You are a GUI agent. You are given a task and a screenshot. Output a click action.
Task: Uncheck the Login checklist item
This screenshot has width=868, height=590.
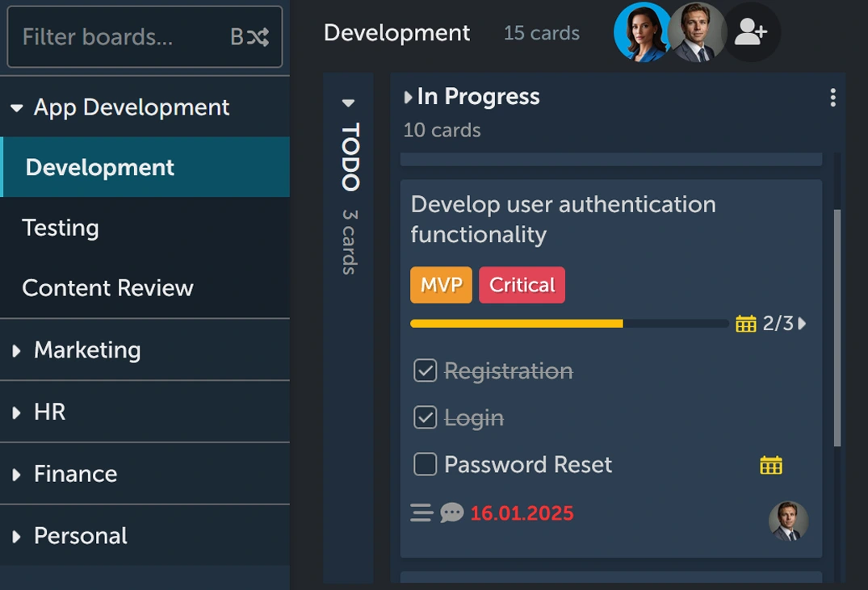tap(426, 417)
